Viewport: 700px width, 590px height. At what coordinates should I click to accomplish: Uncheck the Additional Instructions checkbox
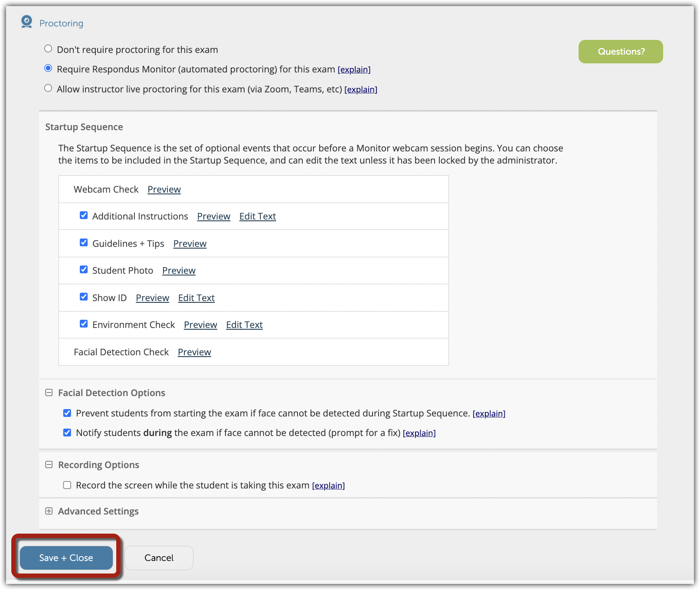(83, 215)
